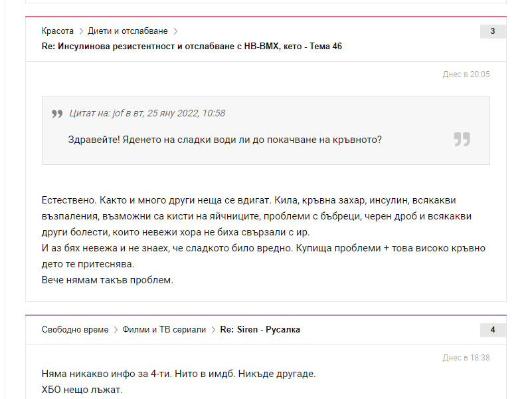Click the small opening quote mark icon
This screenshot has height=399, width=532.
(57, 114)
